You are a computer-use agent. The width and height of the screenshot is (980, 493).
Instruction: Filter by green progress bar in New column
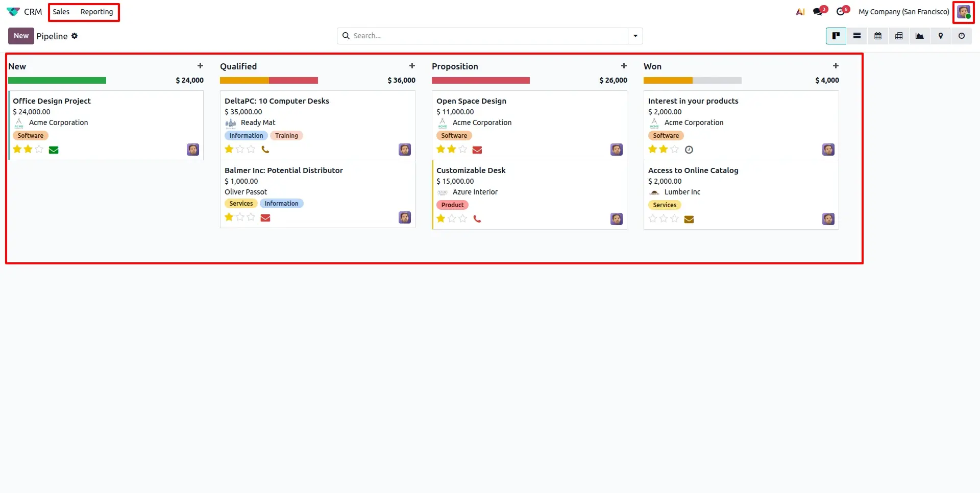click(x=57, y=80)
